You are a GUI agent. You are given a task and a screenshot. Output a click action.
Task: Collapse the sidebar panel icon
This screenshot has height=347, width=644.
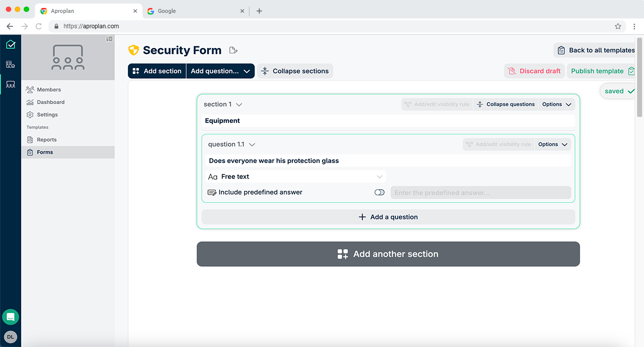109,39
